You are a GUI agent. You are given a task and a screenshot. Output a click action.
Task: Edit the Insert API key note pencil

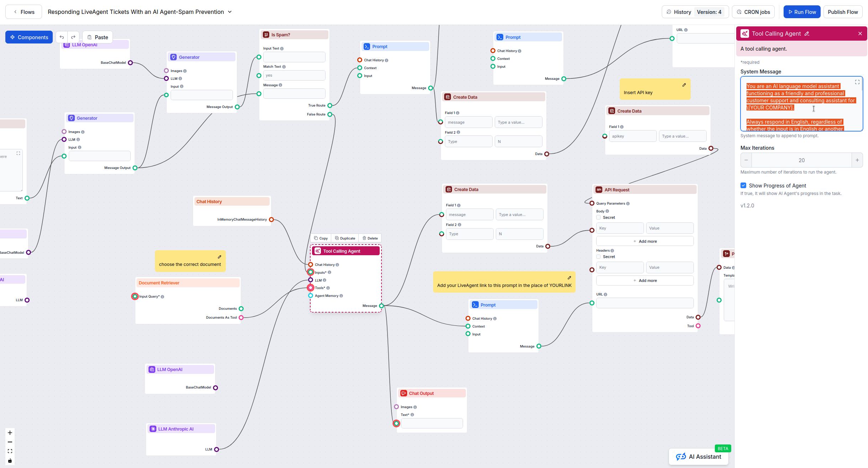click(x=684, y=85)
